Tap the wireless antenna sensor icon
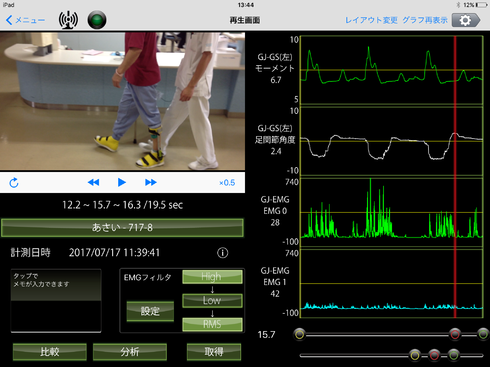Image resolution: width=490 pixels, height=367 pixels. [68, 20]
